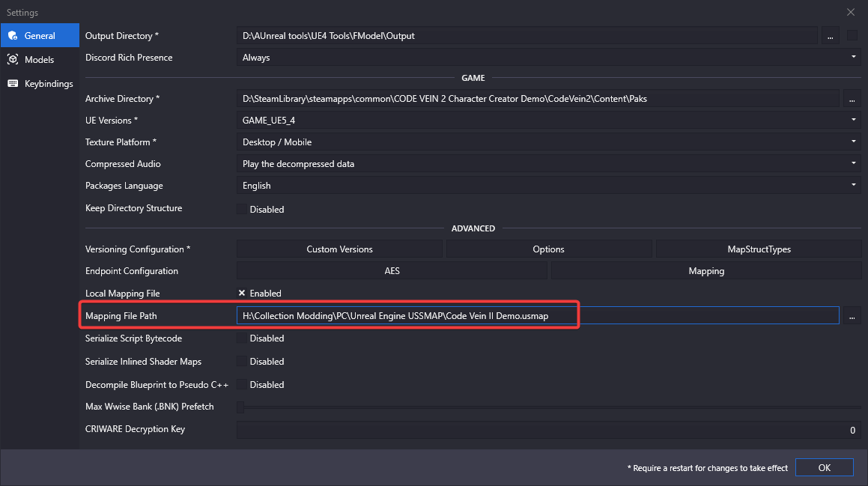Click the Models cube icon
The height and width of the screenshot is (486, 868).
point(13,59)
